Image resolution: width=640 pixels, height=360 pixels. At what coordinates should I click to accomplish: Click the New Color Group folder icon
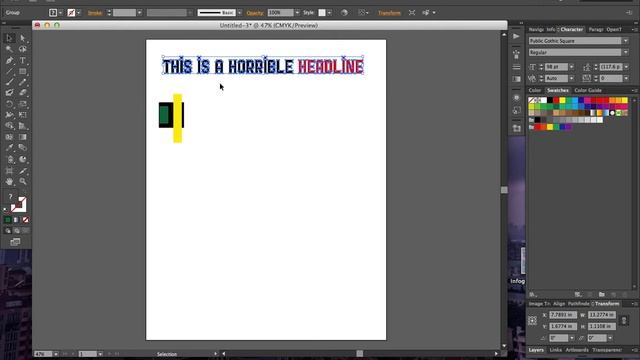click(x=601, y=294)
